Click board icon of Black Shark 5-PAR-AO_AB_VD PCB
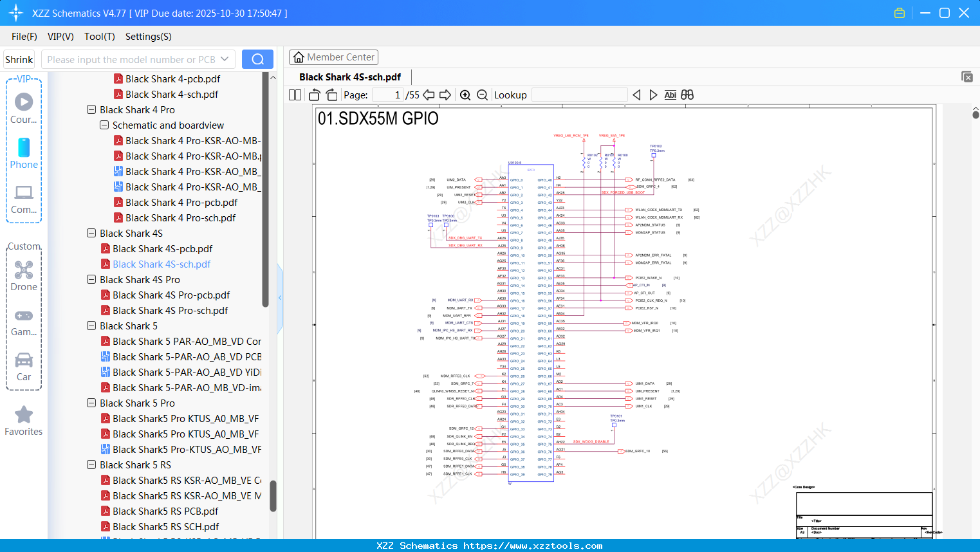This screenshot has height=552, width=980. pos(106,356)
